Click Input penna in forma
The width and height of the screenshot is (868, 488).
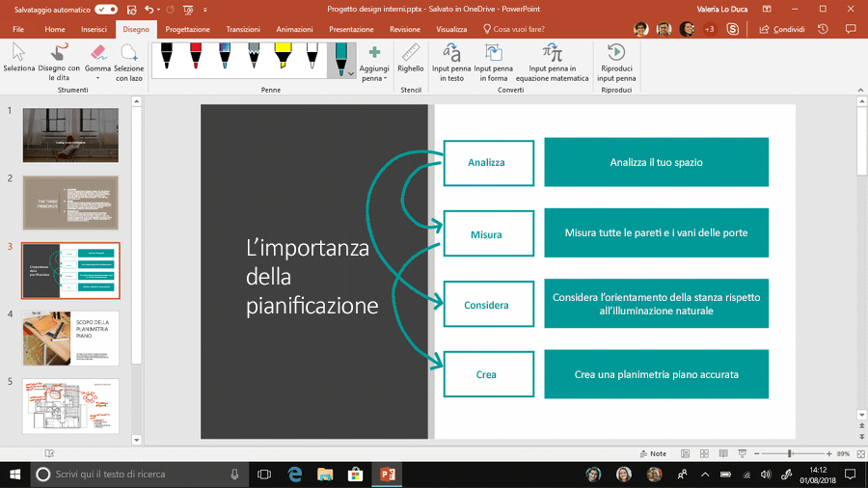[x=493, y=63]
